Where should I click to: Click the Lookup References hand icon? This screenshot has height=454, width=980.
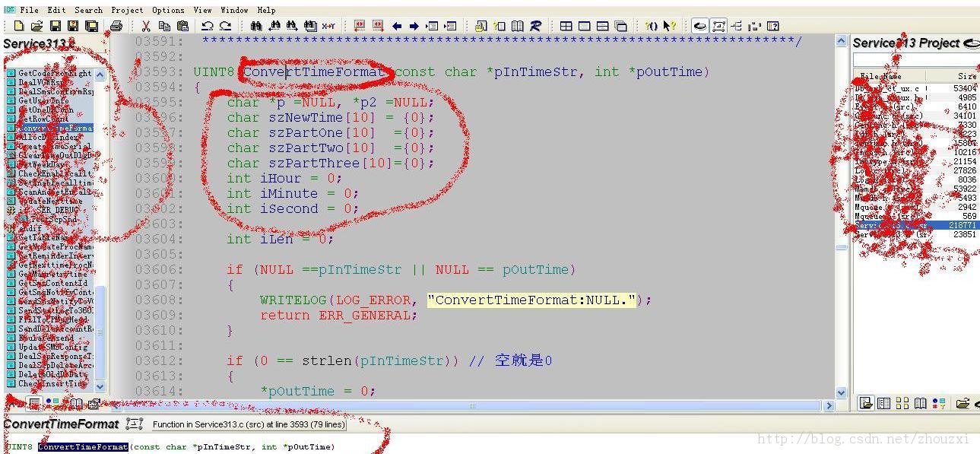point(480,26)
